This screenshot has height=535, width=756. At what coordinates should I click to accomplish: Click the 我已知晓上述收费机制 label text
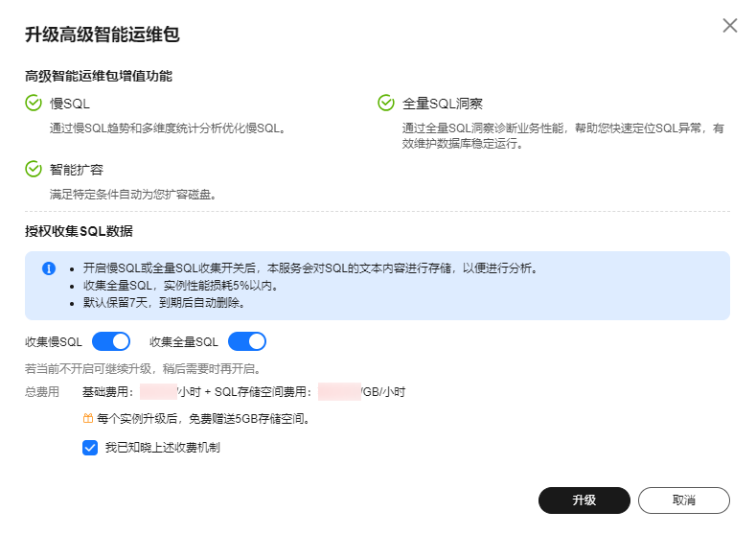coord(163,448)
